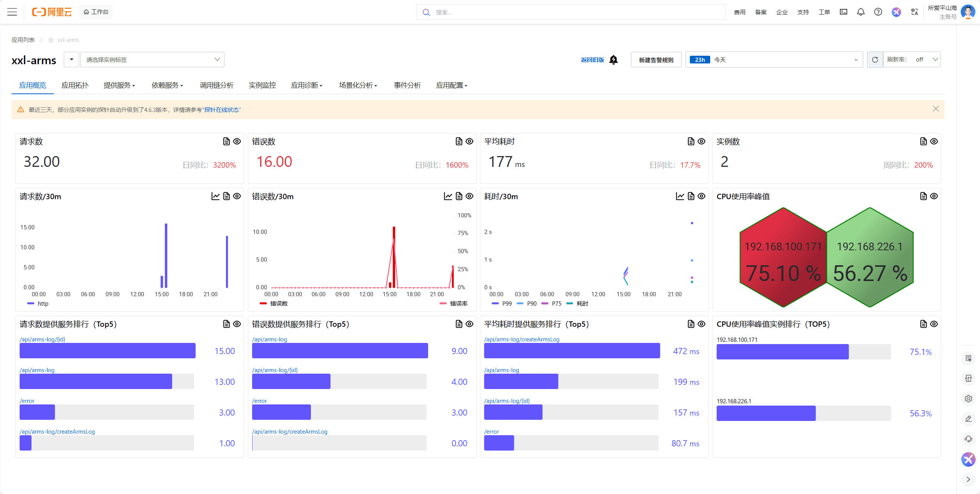Expand the 应用配置 menu
The image size is (980, 494).
click(452, 85)
